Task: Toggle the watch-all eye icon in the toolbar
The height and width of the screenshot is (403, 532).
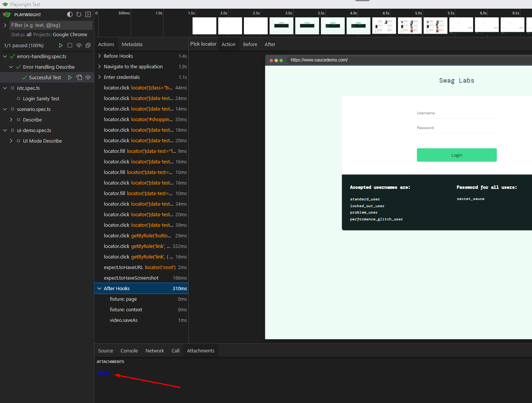Action: 79,45
